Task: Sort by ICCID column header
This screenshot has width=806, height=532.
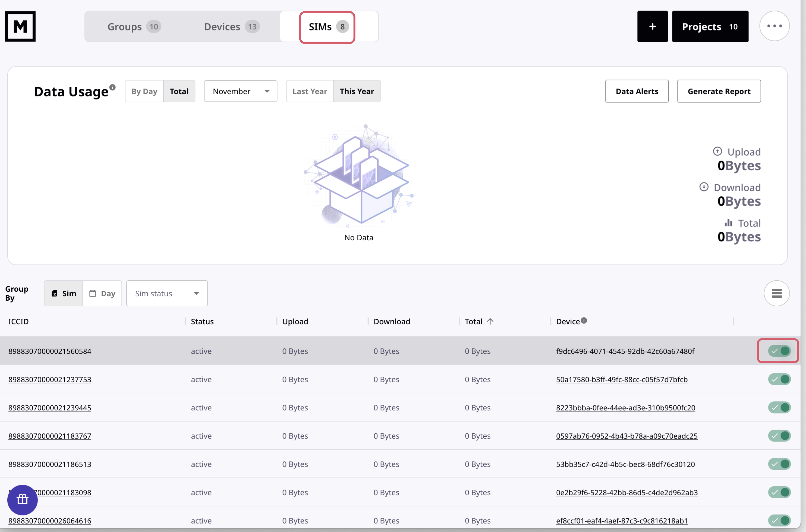Action: (19, 321)
